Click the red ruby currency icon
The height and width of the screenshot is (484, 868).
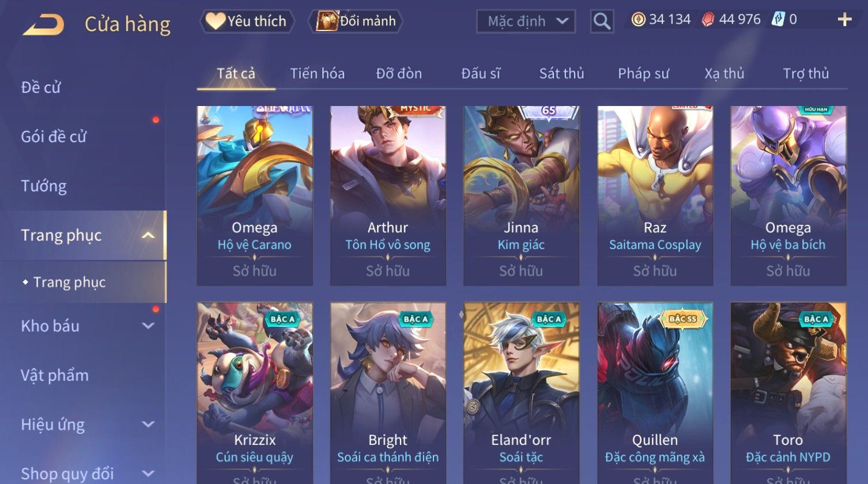(x=708, y=20)
